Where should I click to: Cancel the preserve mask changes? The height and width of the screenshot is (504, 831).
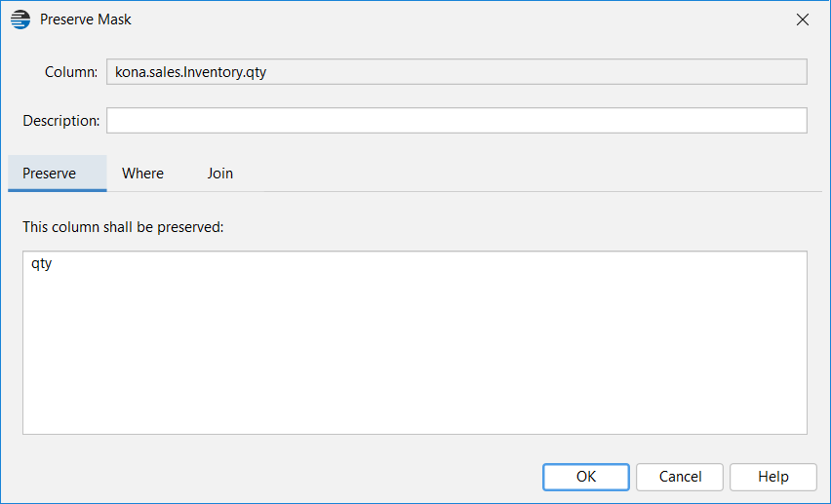click(680, 477)
